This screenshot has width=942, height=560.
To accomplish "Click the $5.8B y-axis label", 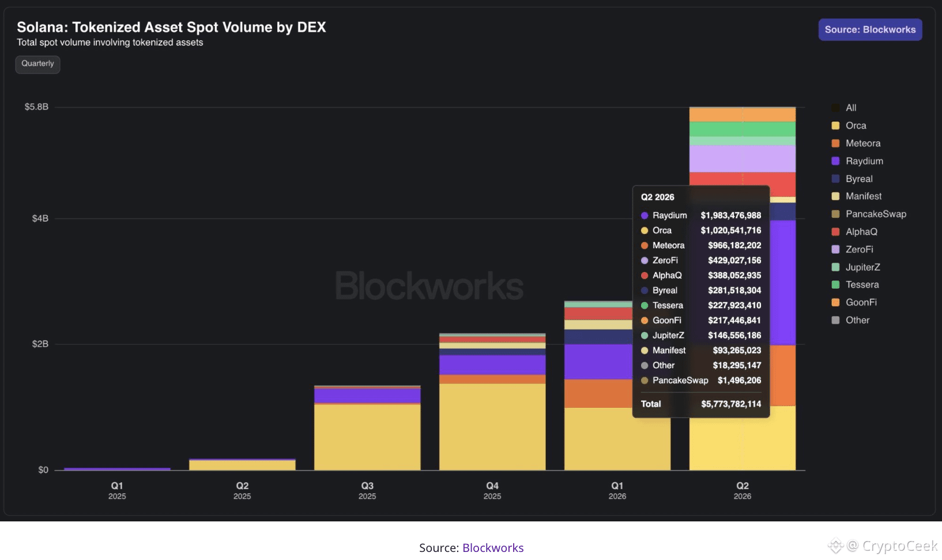I will pos(36,107).
